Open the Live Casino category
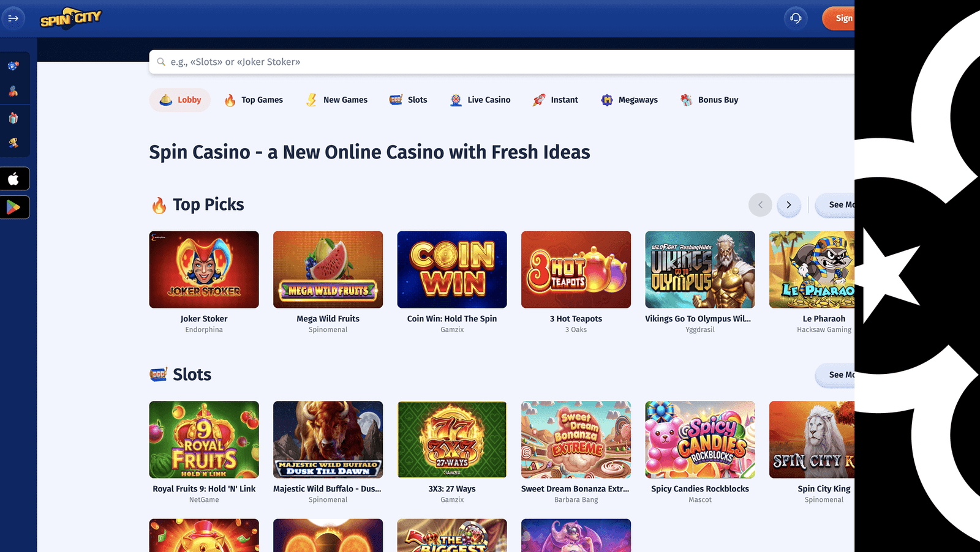The width and height of the screenshot is (980, 552). pos(480,100)
